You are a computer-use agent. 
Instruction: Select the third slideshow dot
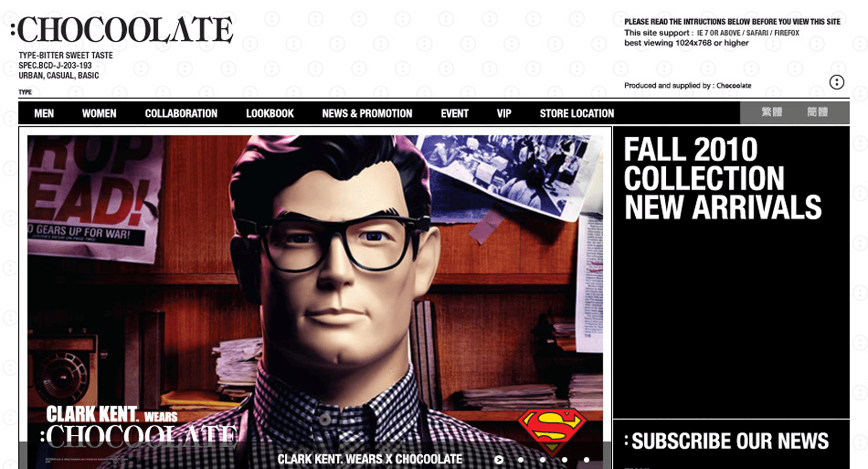pyautogui.click(x=542, y=460)
